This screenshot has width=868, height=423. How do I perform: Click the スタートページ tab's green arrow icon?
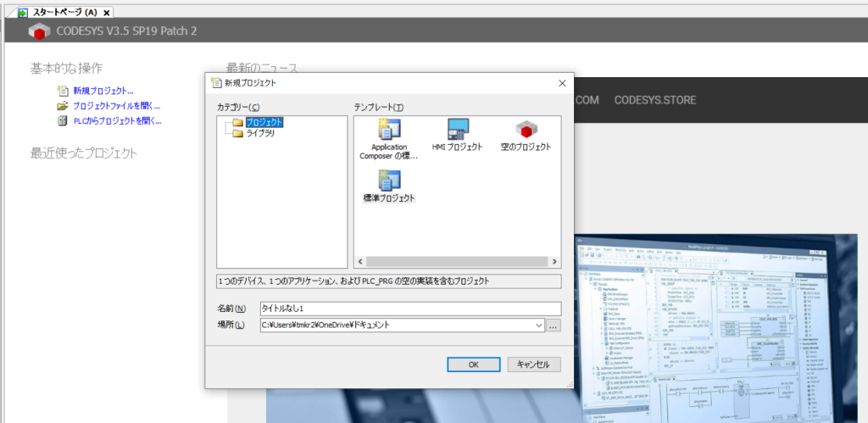tap(23, 12)
